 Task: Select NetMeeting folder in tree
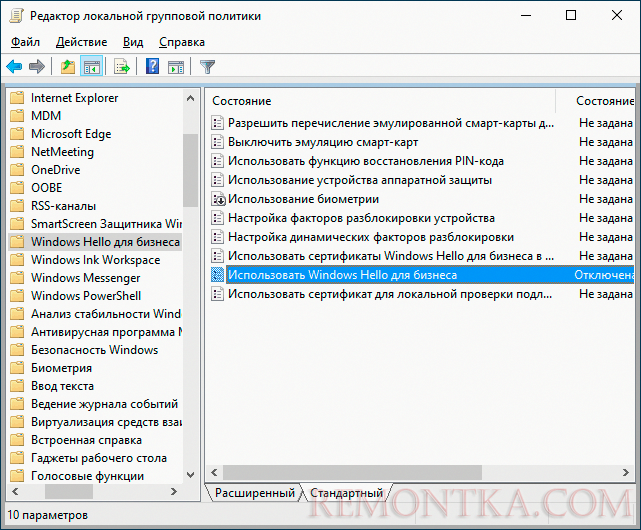pos(62,152)
